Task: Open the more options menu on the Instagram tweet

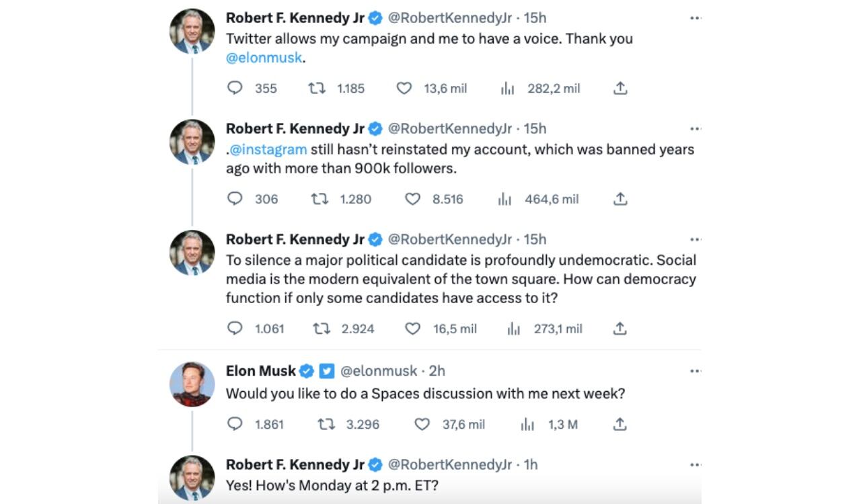Action: click(x=696, y=128)
